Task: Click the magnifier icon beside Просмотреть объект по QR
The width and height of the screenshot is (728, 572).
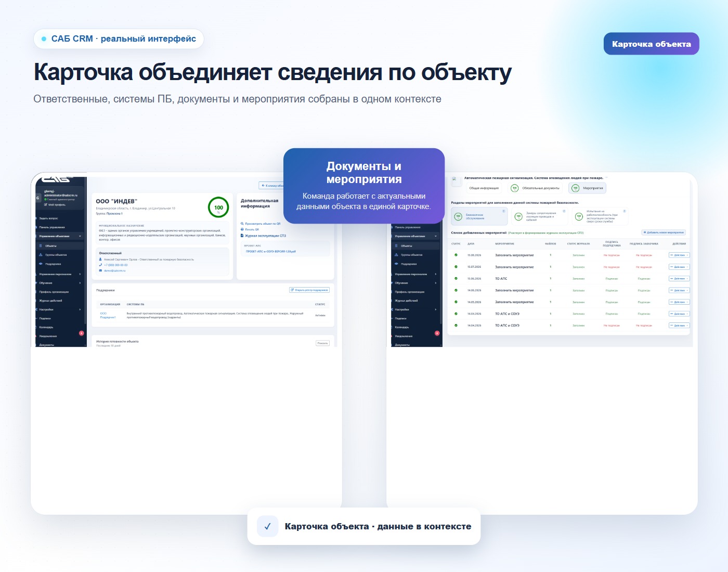Action: (x=242, y=224)
